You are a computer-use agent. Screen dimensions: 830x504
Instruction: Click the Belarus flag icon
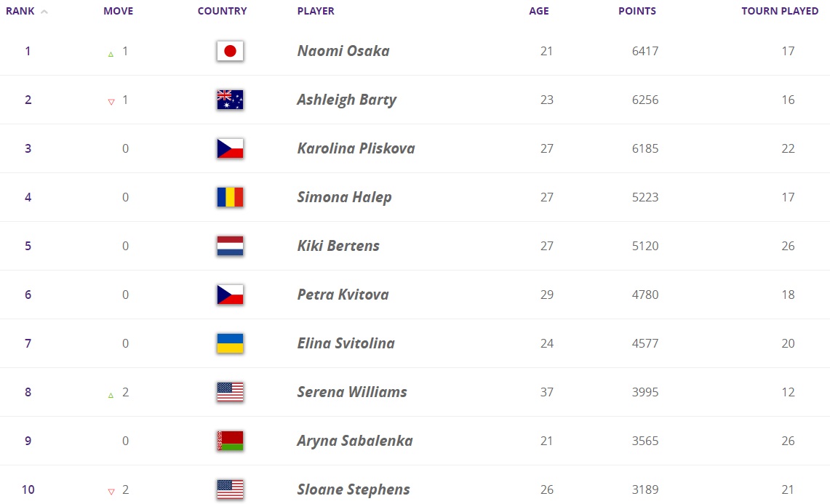[230, 441]
